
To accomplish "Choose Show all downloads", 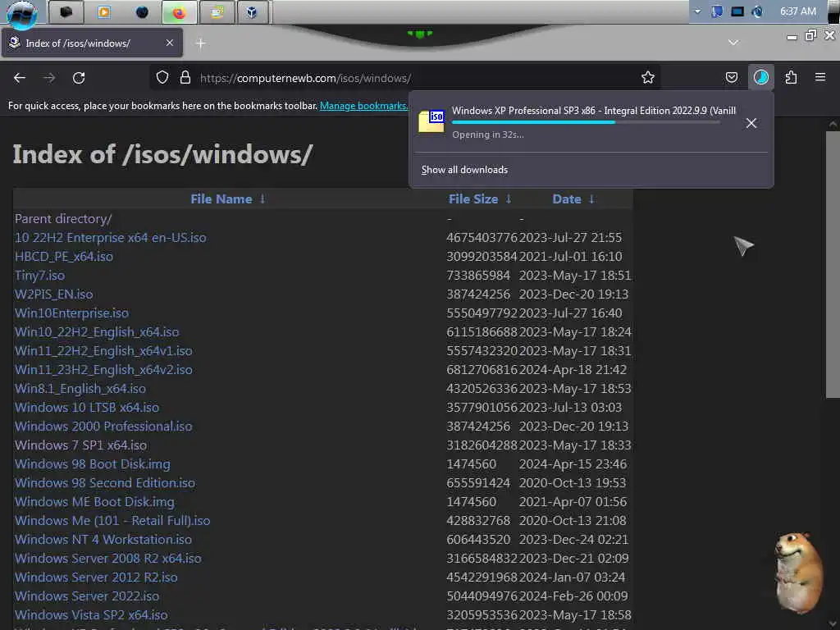I will tap(464, 170).
